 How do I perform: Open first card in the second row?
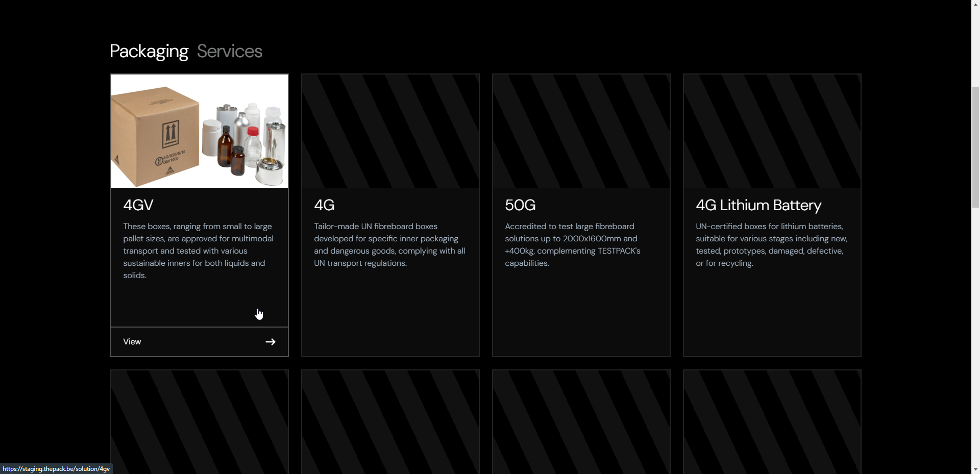pyautogui.click(x=200, y=422)
